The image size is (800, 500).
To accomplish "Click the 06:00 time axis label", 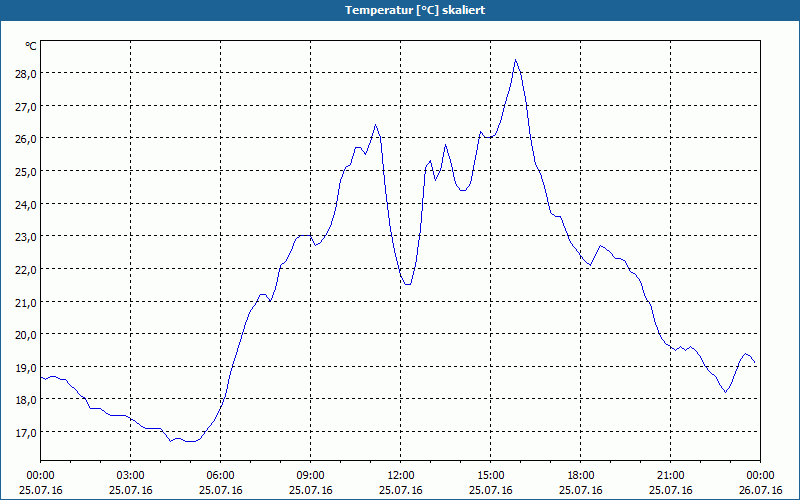I will (220, 476).
